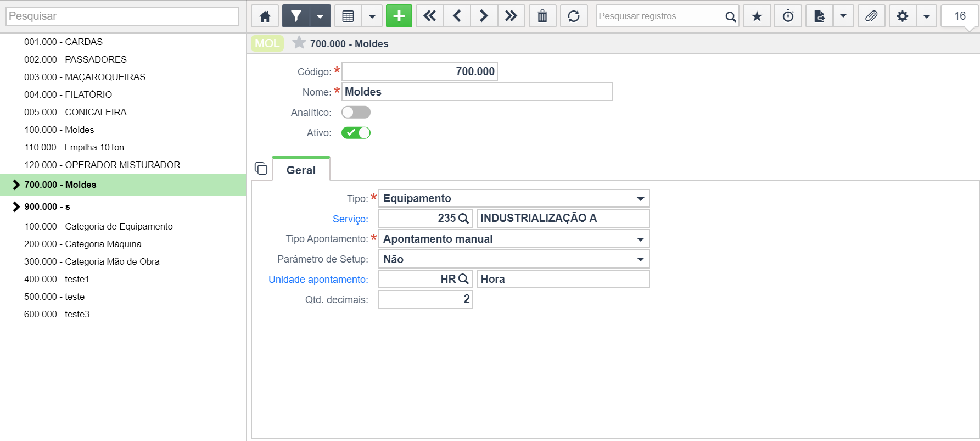Delete record using the trash icon
The height and width of the screenshot is (441, 980).
pyautogui.click(x=542, y=16)
